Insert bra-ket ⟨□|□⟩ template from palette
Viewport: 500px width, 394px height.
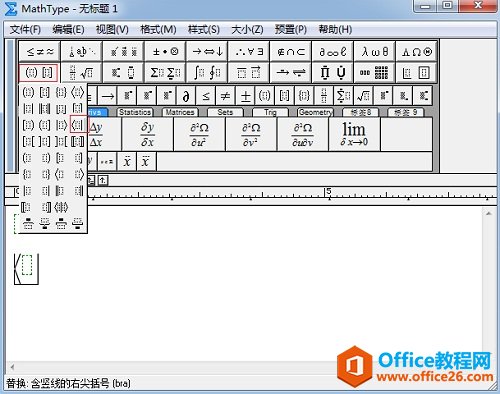pos(61,207)
